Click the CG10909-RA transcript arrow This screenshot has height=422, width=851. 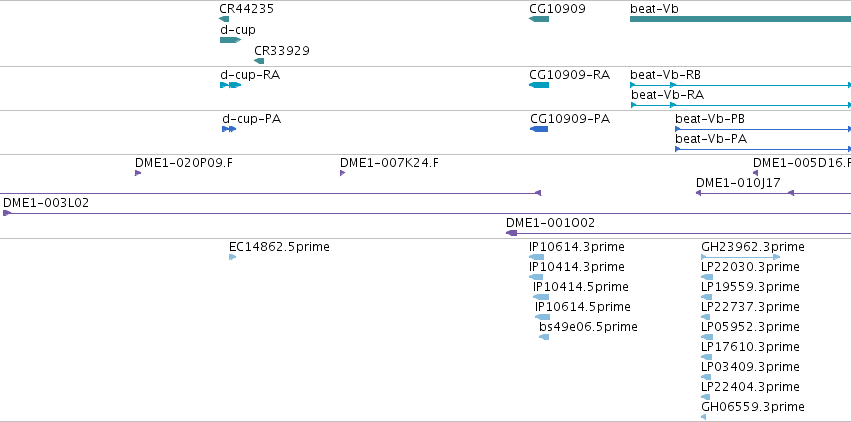[x=539, y=85]
